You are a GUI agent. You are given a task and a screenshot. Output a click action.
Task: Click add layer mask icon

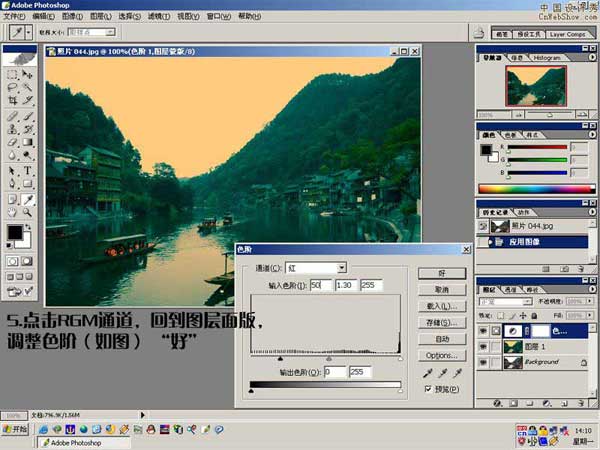pyautogui.click(x=514, y=403)
